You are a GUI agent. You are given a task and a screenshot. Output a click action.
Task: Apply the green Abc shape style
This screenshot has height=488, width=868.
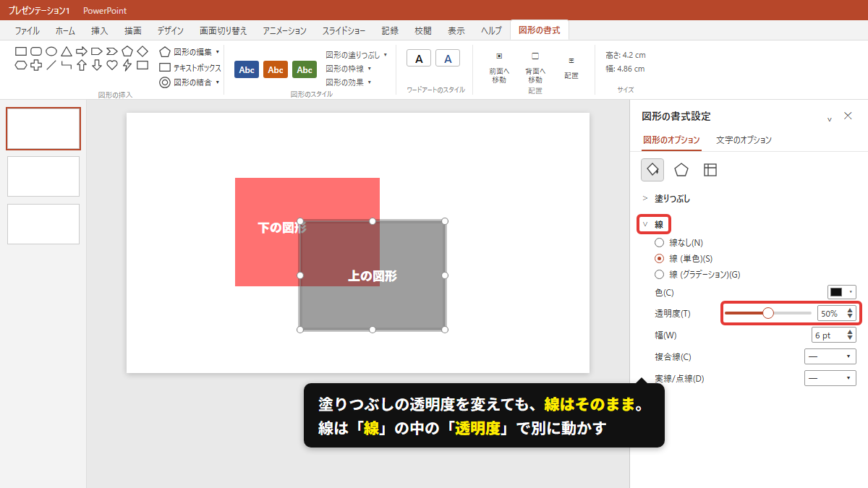305,69
